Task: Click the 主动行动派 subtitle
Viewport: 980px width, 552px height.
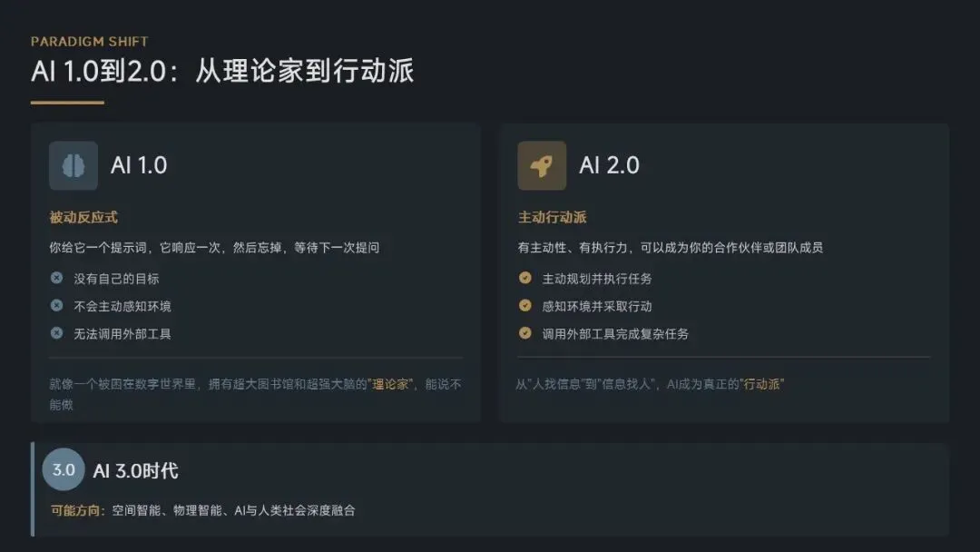Action: coord(552,218)
